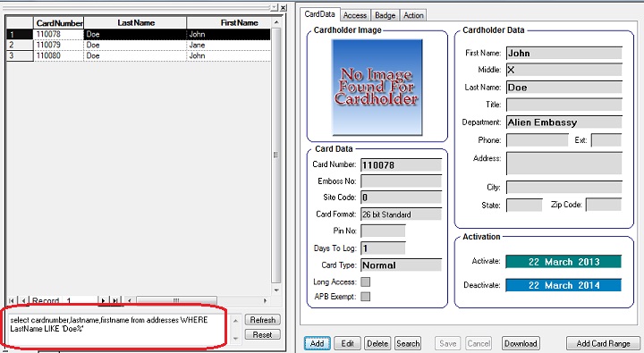Image resolution: width=644 pixels, height=353 pixels.
Task: Select the Deactivate date 22 March 2014
Action: coord(563,285)
